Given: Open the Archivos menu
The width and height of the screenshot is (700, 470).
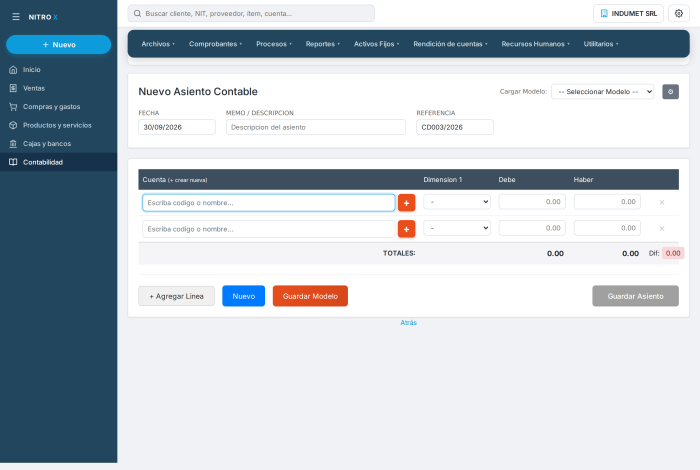Looking at the screenshot, I should pyautogui.click(x=158, y=44).
